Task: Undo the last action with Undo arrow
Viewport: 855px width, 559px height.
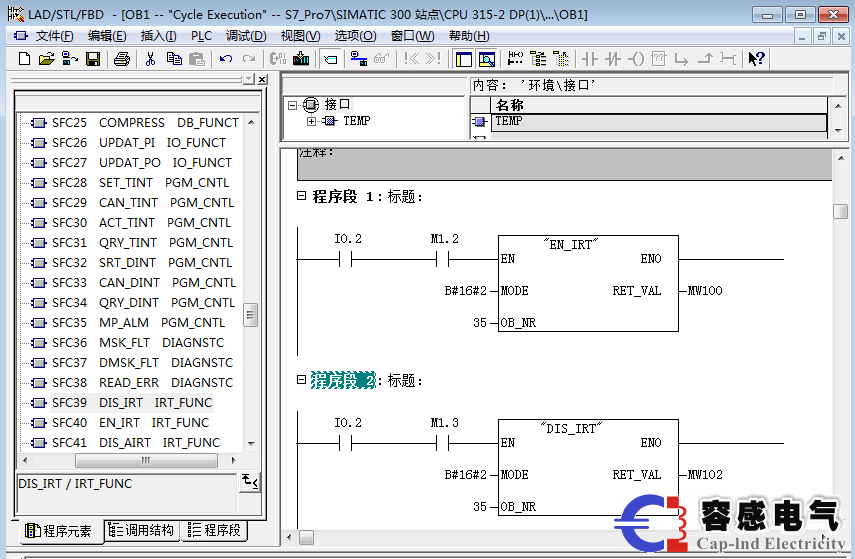Action: pos(226,59)
